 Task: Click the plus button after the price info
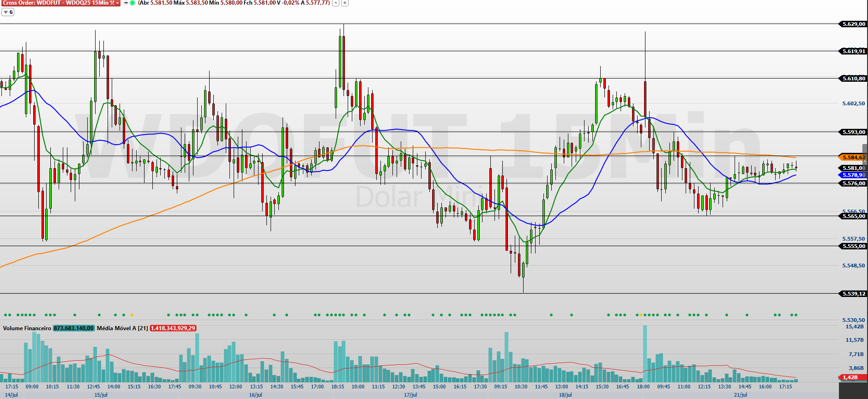coord(344,3)
